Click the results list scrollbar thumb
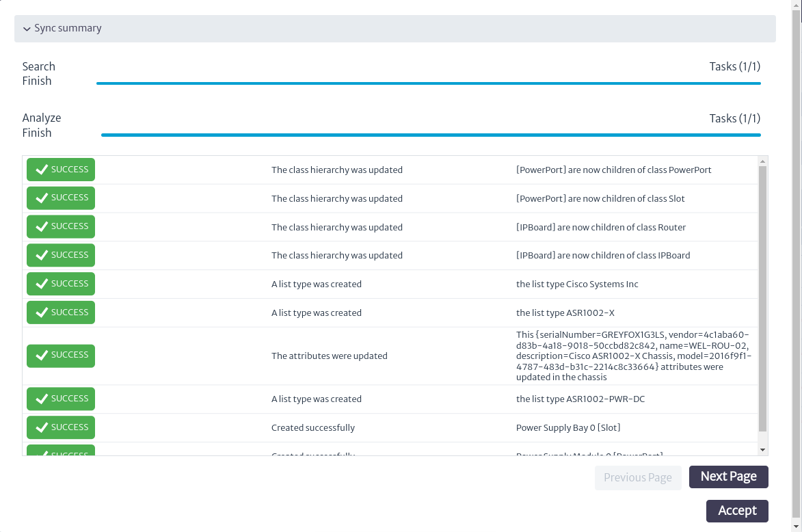 [762, 299]
